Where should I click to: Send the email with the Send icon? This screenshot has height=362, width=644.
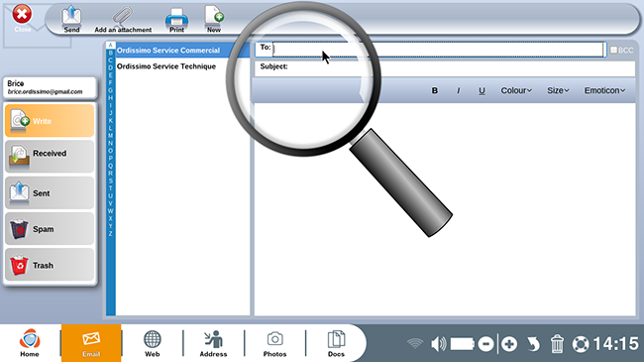click(71, 19)
